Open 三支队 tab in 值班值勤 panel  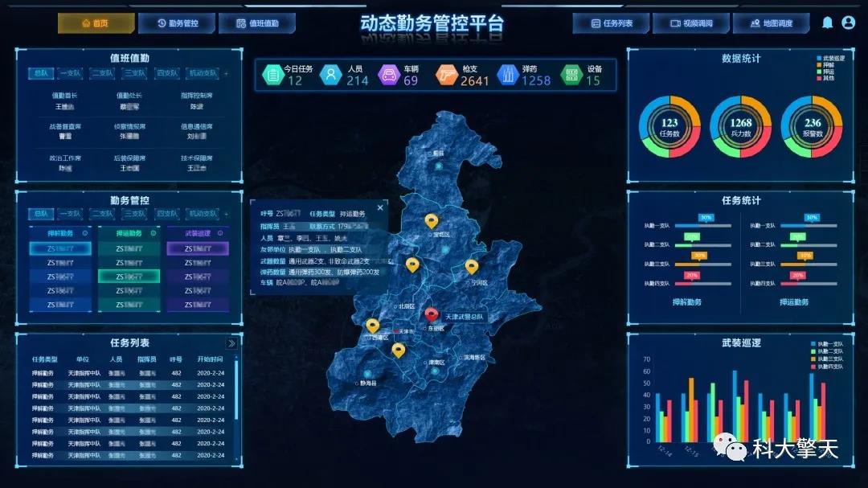click(x=134, y=73)
